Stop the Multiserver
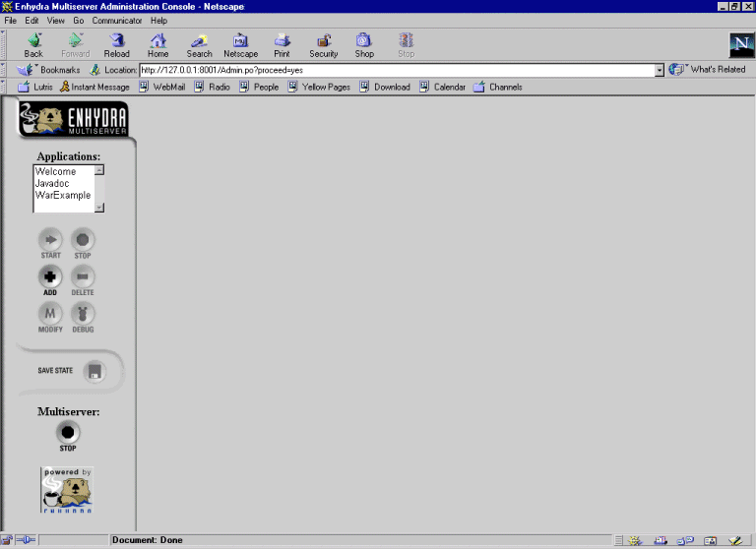This screenshot has height=549, width=756. (68, 436)
